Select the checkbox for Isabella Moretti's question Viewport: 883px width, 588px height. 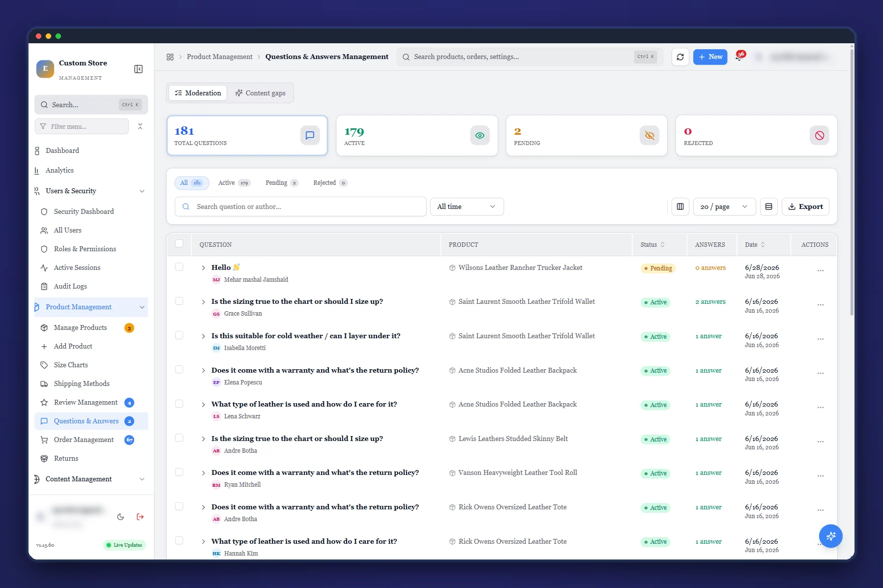click(179, 335)
